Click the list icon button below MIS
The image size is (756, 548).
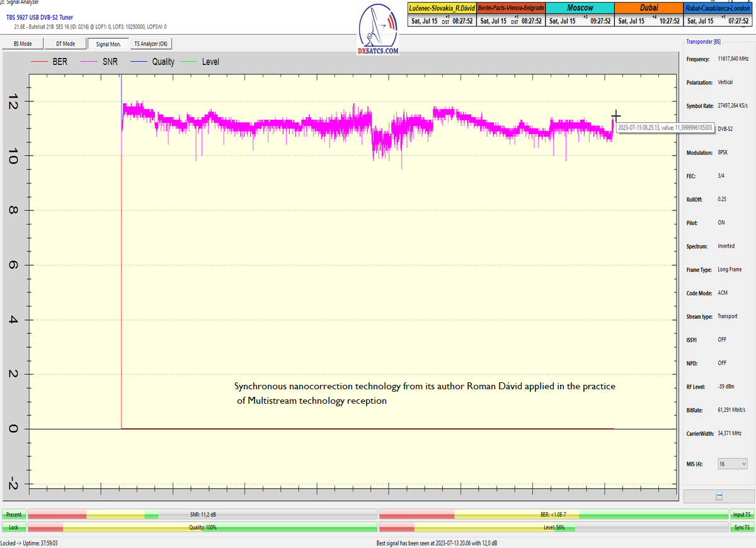(718, 496)
